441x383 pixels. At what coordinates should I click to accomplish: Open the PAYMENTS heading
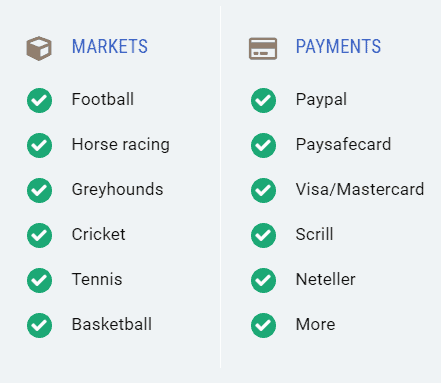point(338,46)
